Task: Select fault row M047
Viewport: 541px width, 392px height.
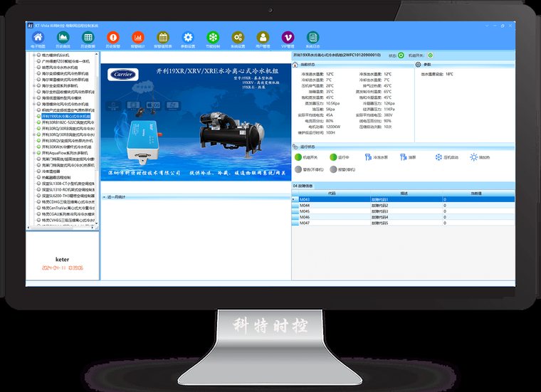Action: (x=403, y=223)
